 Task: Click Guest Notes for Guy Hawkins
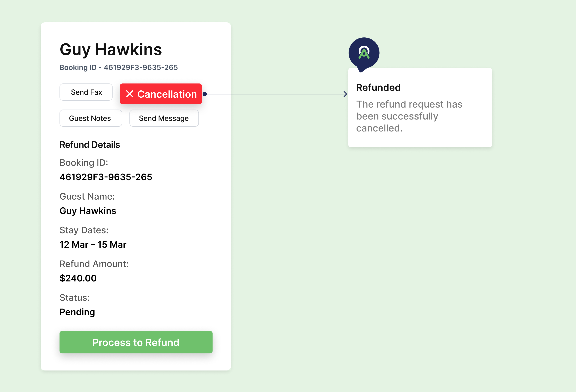pyautogui.click(x=91, y=118)
